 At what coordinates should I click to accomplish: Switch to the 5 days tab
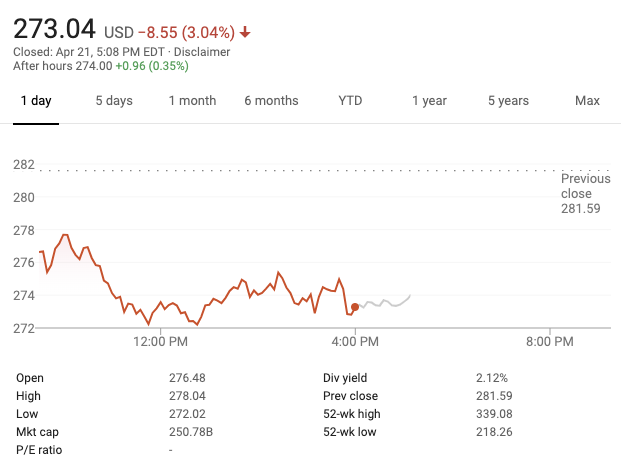click(114, 101)
